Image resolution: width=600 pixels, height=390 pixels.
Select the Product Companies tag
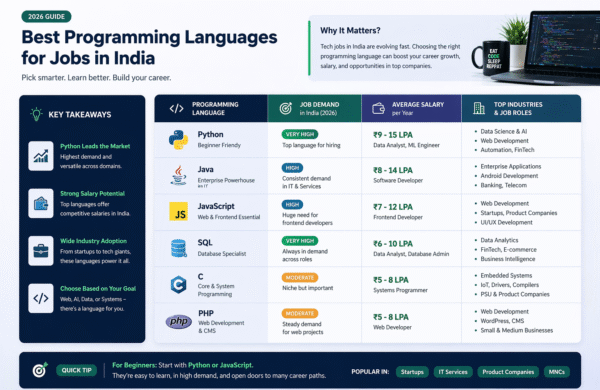[508, 372]
